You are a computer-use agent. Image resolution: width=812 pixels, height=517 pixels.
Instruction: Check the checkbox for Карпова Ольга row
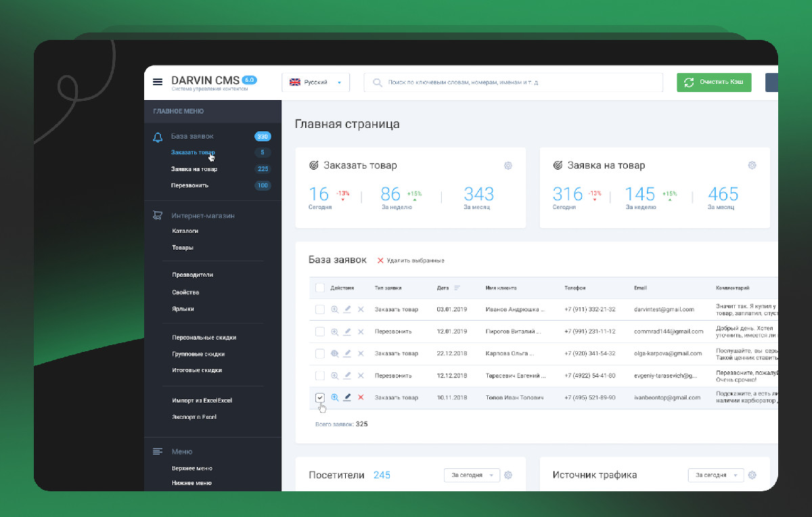320,353
